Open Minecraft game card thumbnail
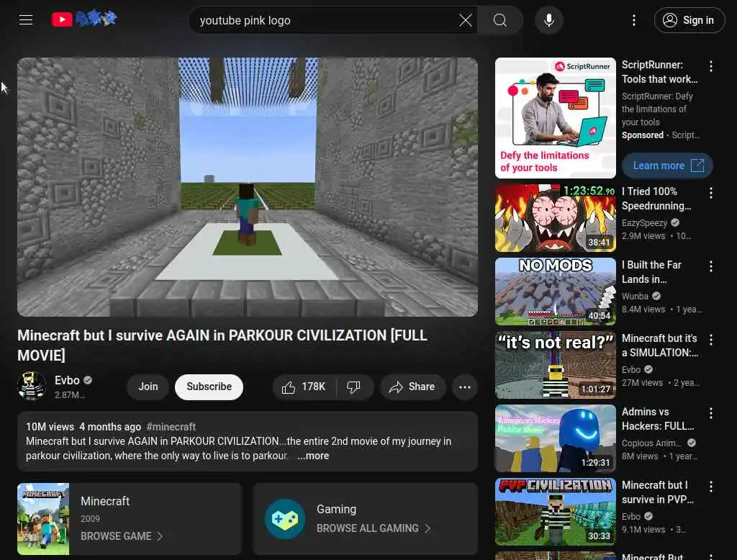 [43, 519]
